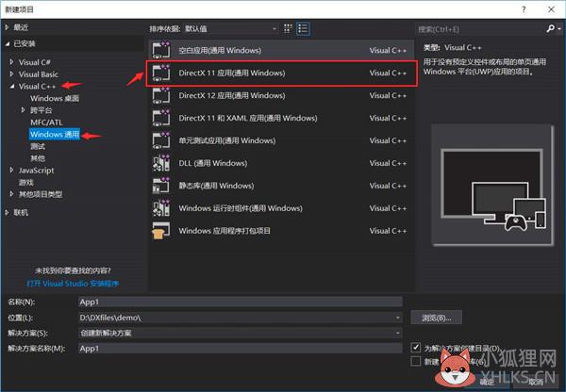566x392 pixels.
Task: Open the 位置 path dropdown
Action: pyautogui.click(x=397, y=318)
